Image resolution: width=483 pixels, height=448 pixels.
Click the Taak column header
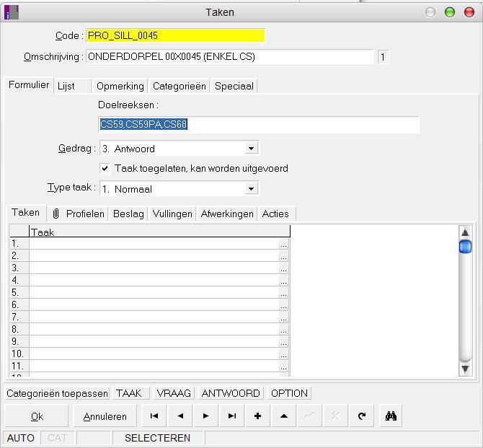[x=159, y=232]
